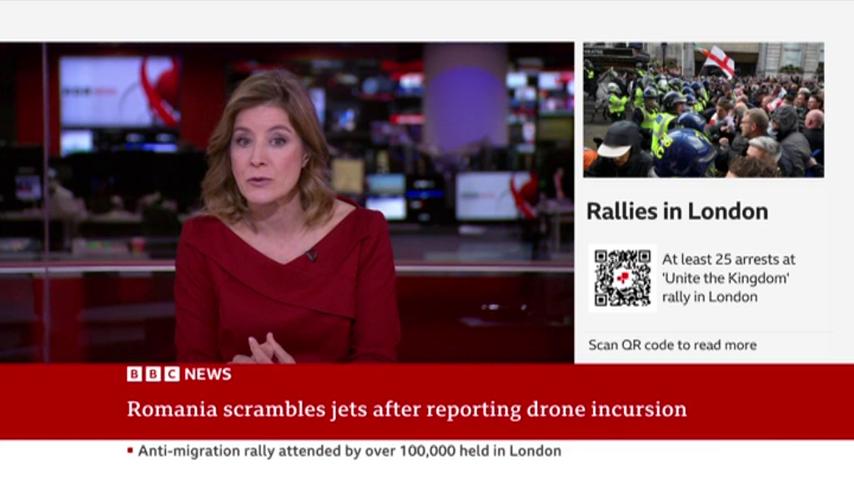Click 'Scan QR code to read more'
Viewport: 854px width, 480px height.
pos(673,345)
